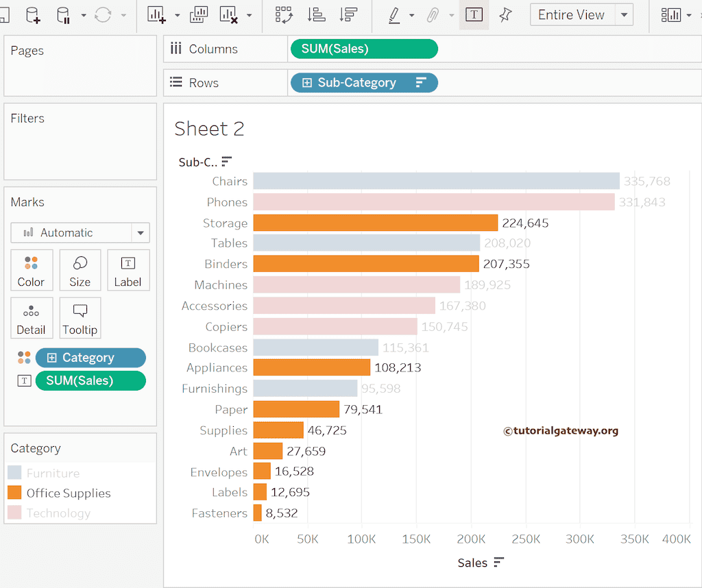The image size is (702, 588).
Task: Sort descending using the toolbar icon
Action: tap(348, 15)
